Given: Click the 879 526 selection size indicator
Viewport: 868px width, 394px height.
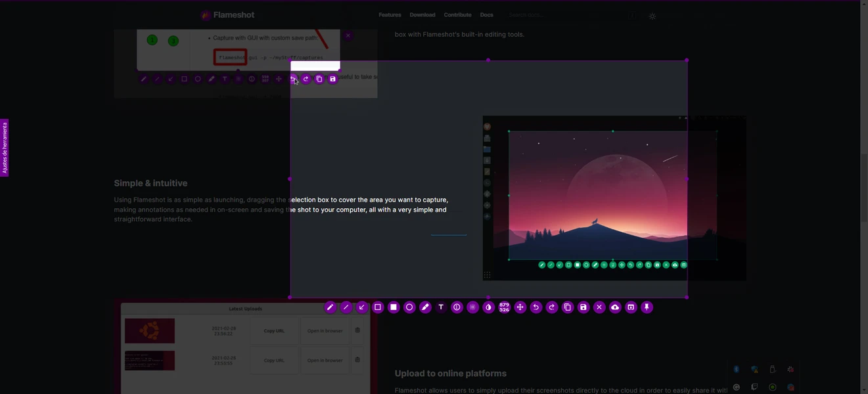Looking at the screenshot, I should 504,307.
